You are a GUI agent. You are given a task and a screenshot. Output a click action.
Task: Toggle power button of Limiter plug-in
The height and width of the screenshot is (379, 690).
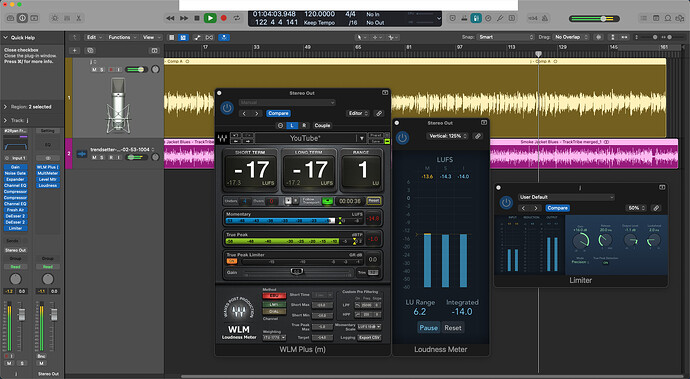[x=506, y=202]
